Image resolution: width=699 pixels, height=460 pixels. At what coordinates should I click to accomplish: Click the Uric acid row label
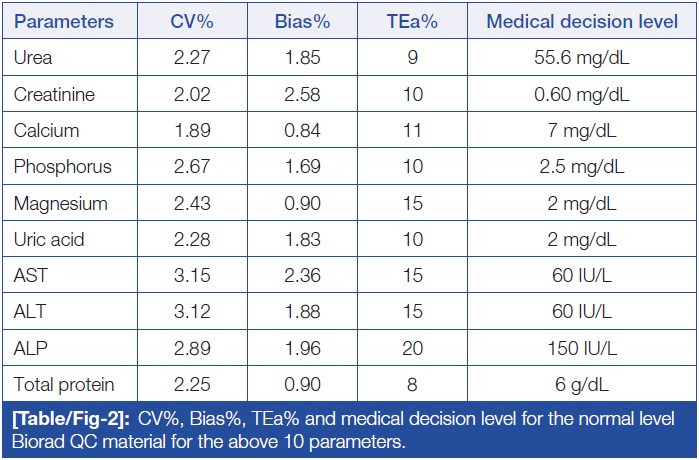47,238
